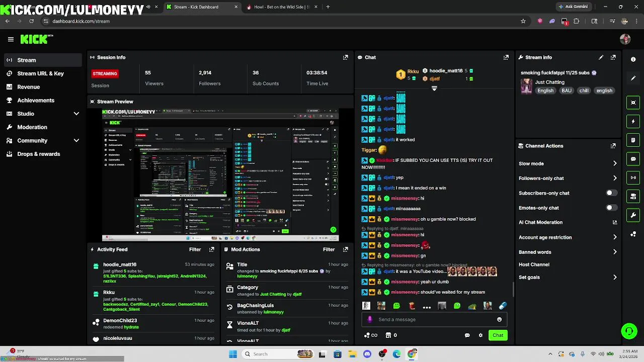Toggle the channel actions widget icon

pyautogui.click(x=633, y=196)
